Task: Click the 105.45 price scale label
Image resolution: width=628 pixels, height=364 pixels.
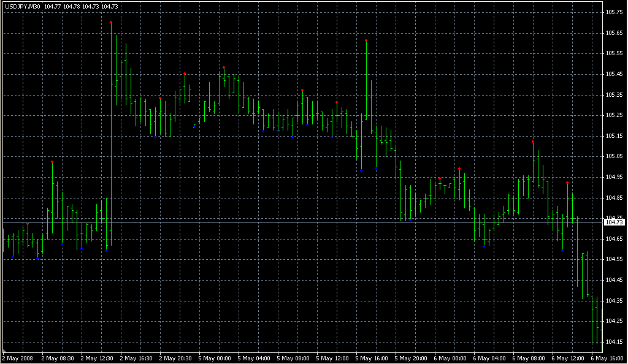Action: click(614, 74)
